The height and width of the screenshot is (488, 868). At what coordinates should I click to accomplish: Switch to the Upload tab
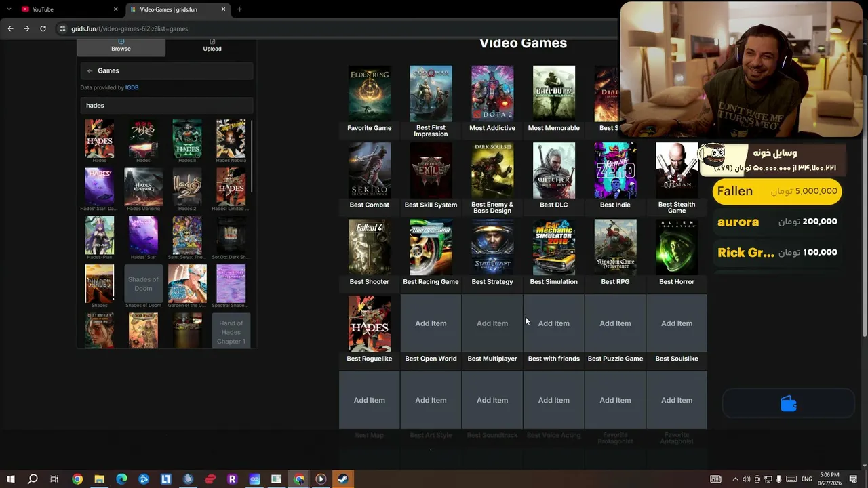click(212, 46)
